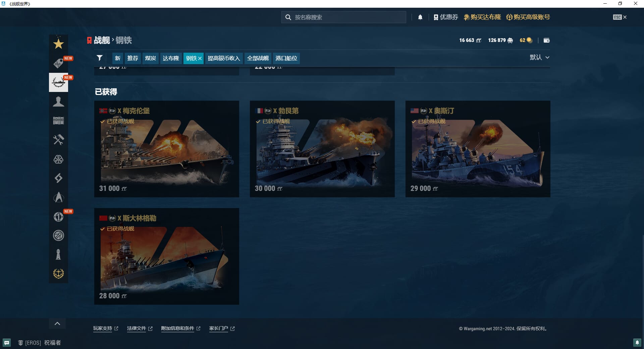The width and height of the screenshot is (644, 349).
Task: Click 购买高级账号 premium account link
Action: pos(528,17)
